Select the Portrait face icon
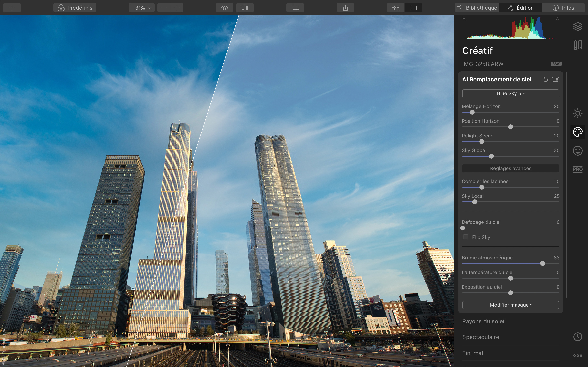The image size is (588, 367). point(578,151)
